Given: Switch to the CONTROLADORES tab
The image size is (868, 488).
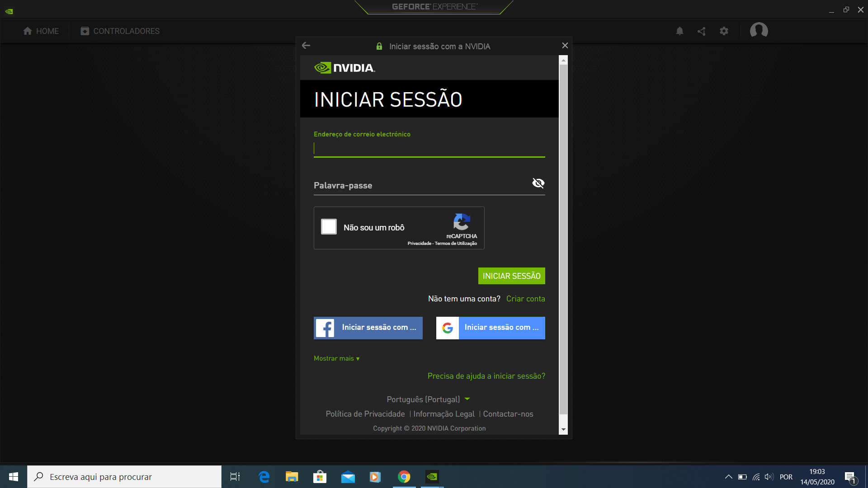Looking at the screenshot, I should [x=120, y=31].
